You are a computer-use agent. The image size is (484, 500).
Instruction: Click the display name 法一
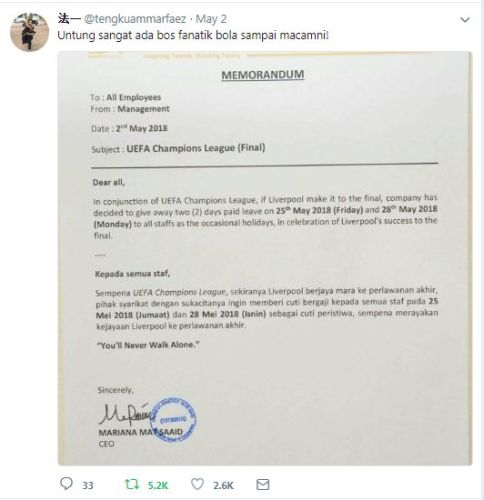click(x=69, y=19)
